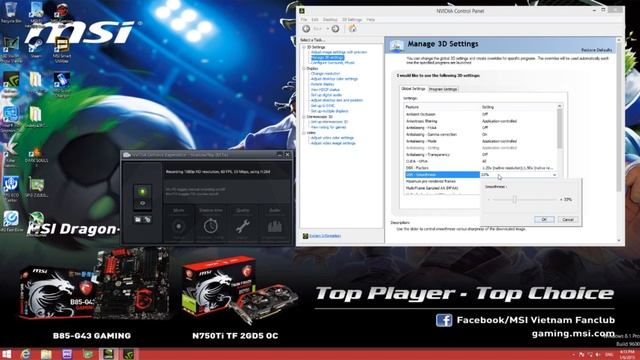
Task: Open the 3D Settings menu
Action: click(352, 20)
